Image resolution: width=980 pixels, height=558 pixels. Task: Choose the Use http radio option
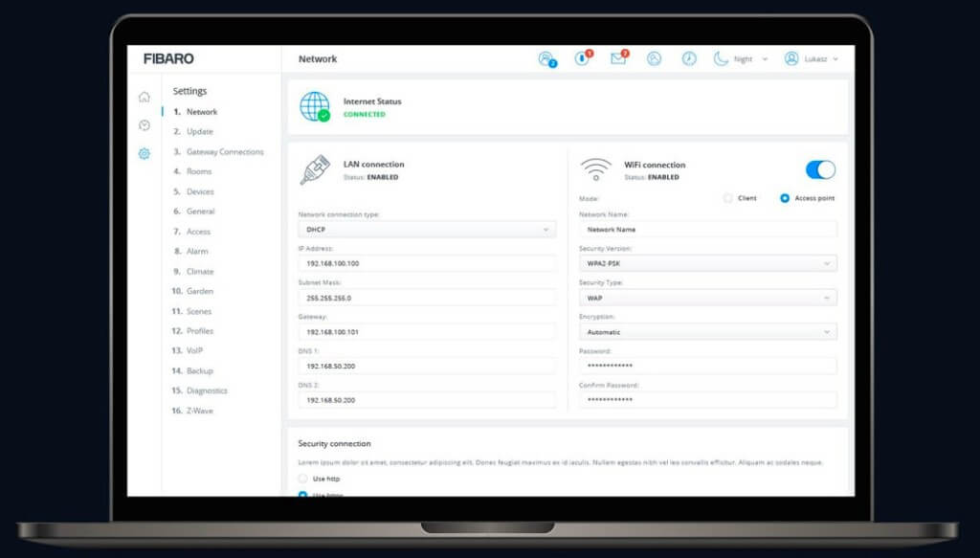(303, 479)
